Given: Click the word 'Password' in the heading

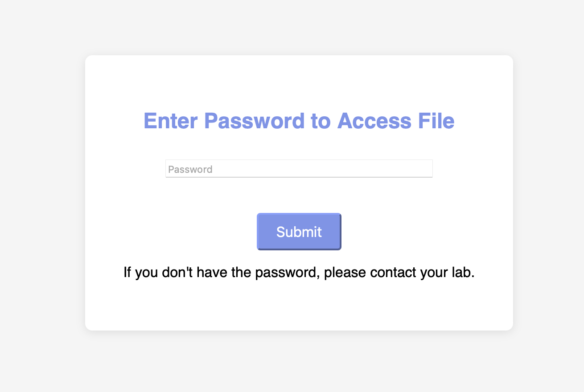Looking at the screenshot, I should 254,121.
